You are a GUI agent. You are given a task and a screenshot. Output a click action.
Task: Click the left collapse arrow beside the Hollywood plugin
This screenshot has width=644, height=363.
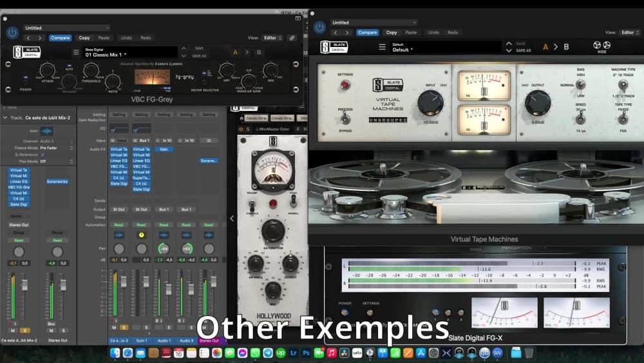tap(232, 219)
